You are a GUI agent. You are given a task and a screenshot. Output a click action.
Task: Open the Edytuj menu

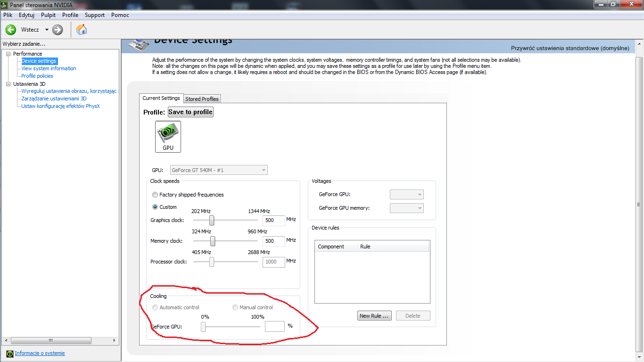[26, 15]
